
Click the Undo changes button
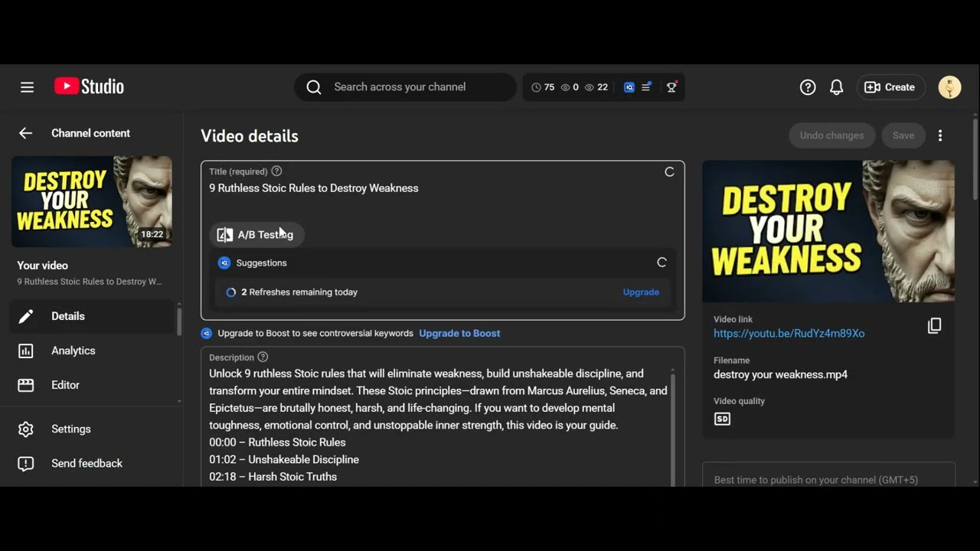(832, 135)
